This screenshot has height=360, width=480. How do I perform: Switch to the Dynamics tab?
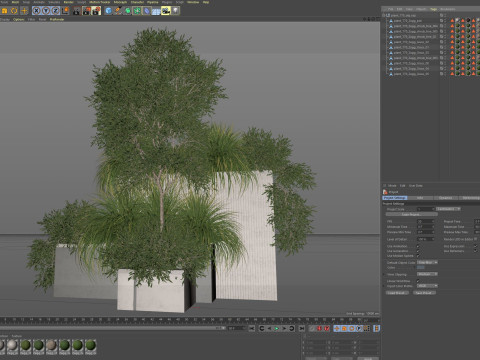(445, 198)
